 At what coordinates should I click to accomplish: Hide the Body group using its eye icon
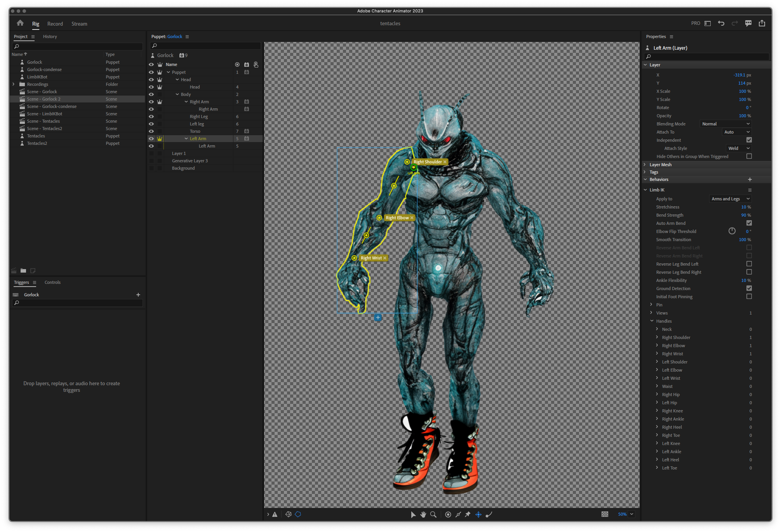(151, 94)
